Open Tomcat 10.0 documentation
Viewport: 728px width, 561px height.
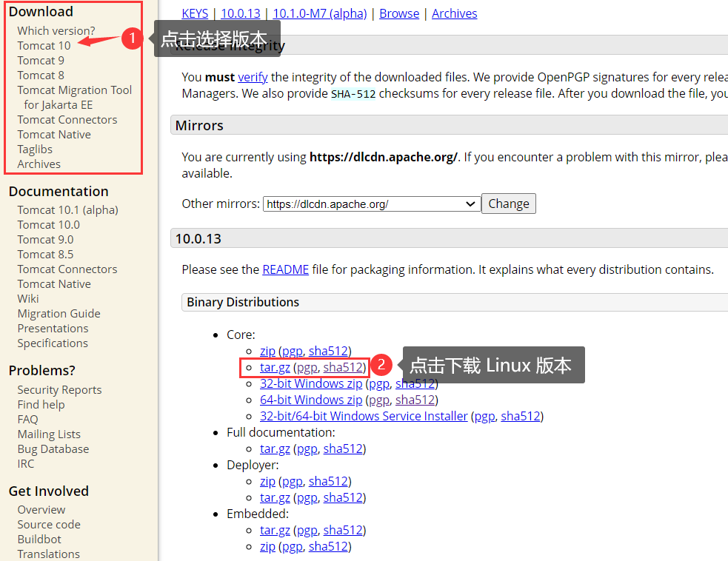(48, 224)
